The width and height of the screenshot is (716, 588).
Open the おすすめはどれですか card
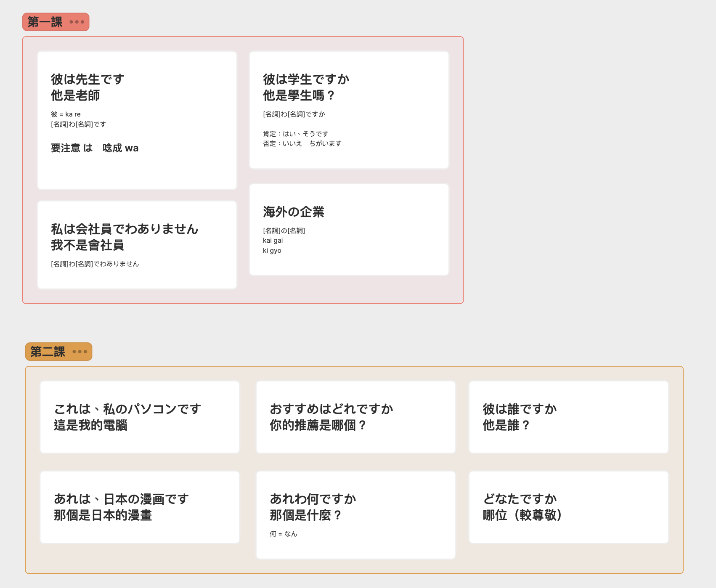(356, 417)
